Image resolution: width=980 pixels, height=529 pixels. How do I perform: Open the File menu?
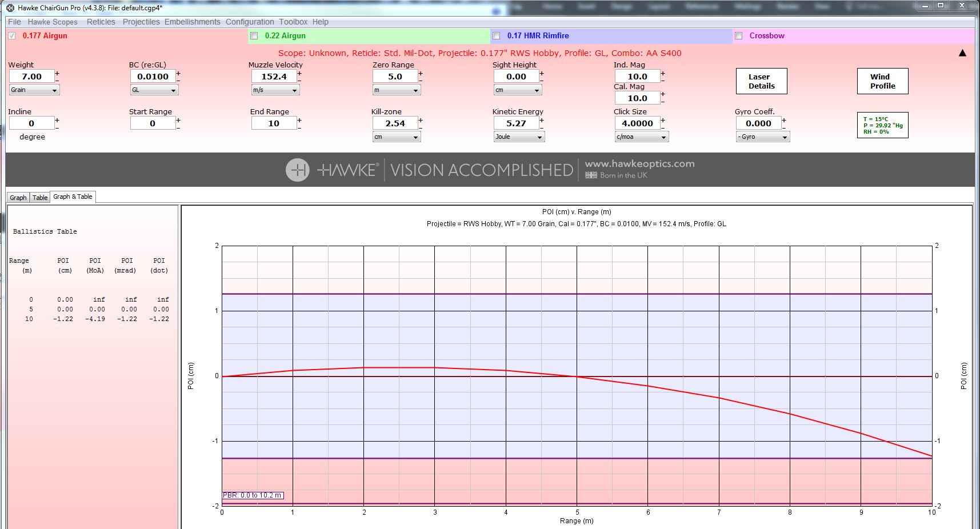point(14,22)
